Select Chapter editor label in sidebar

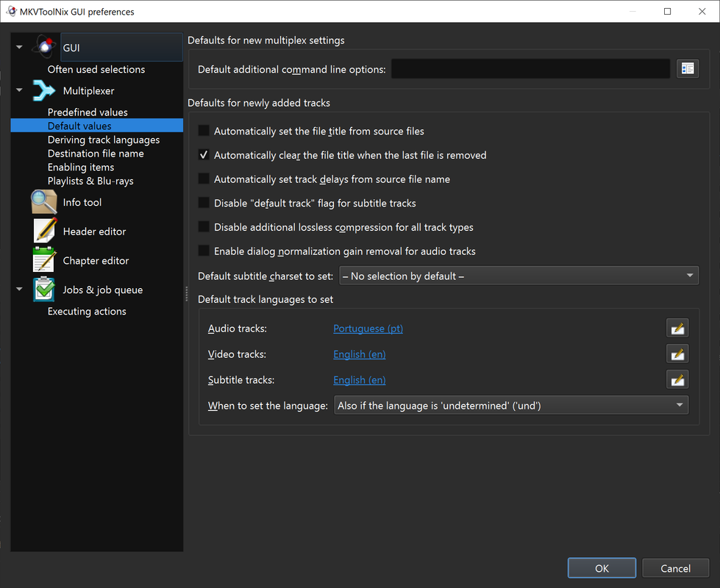tap(96, 261)
